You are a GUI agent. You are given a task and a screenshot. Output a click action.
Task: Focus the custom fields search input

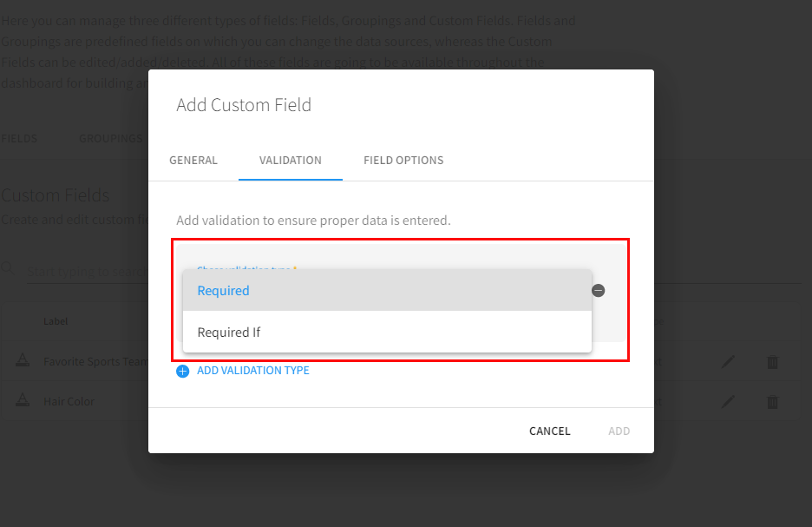tap(87, 272)
